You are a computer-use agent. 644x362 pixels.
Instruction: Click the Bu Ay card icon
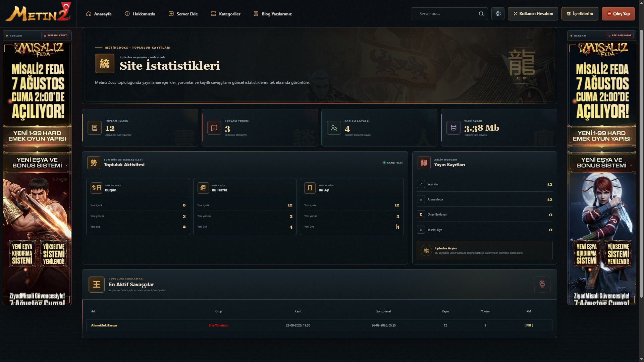coord(310,188)
